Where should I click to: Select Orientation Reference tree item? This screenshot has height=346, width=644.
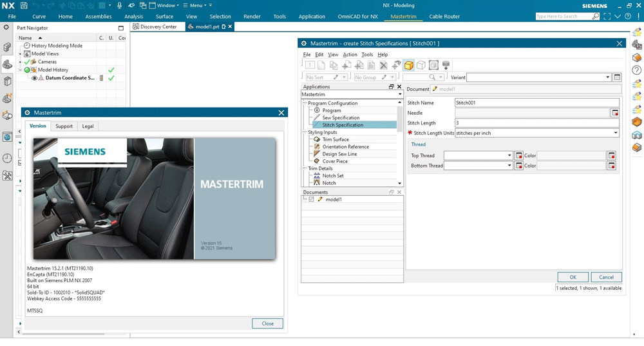click(x=345, y=147)
